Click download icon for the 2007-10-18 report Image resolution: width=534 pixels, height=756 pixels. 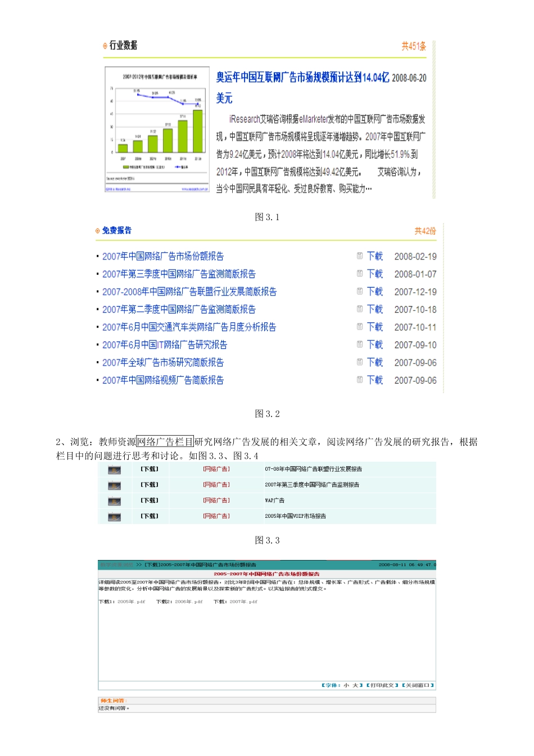click(x=360, y=309)
